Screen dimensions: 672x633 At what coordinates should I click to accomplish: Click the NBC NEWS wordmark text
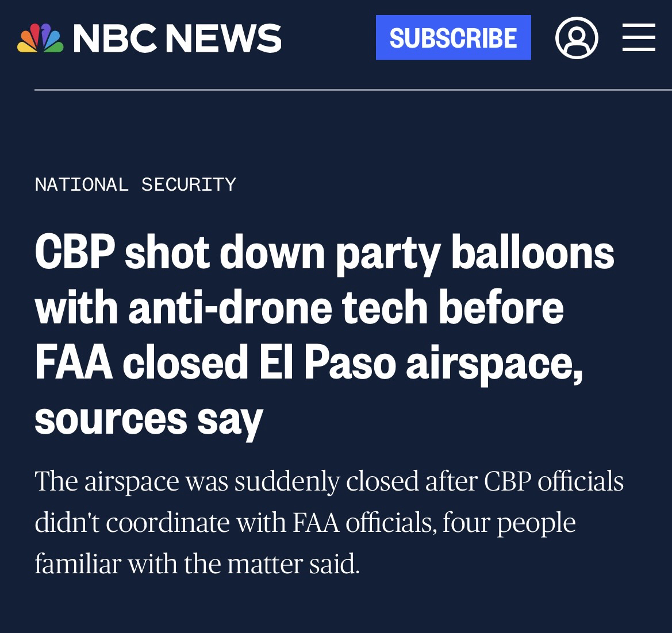coord(177,38)
